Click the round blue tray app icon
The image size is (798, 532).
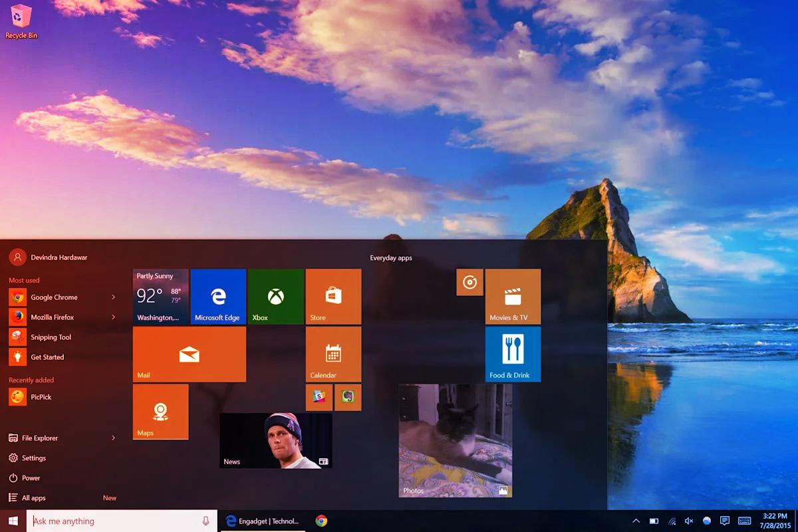[707, 521]
